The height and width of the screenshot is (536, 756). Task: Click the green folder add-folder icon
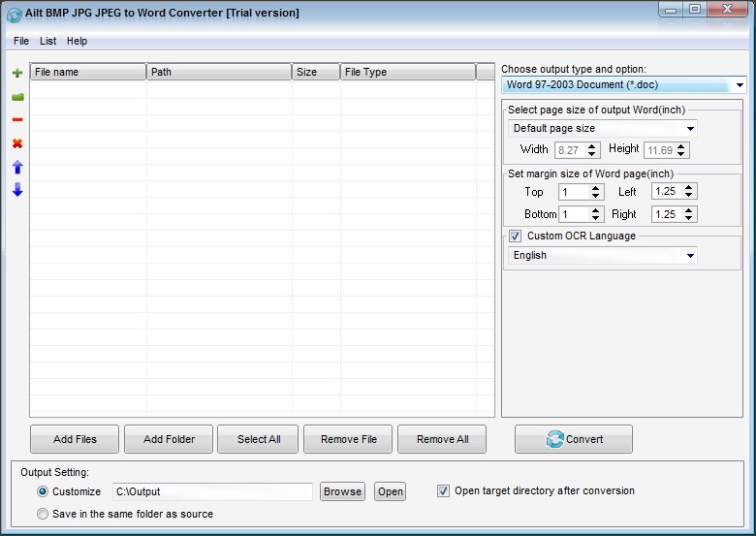pyautogui.click(x=17, y=97)
